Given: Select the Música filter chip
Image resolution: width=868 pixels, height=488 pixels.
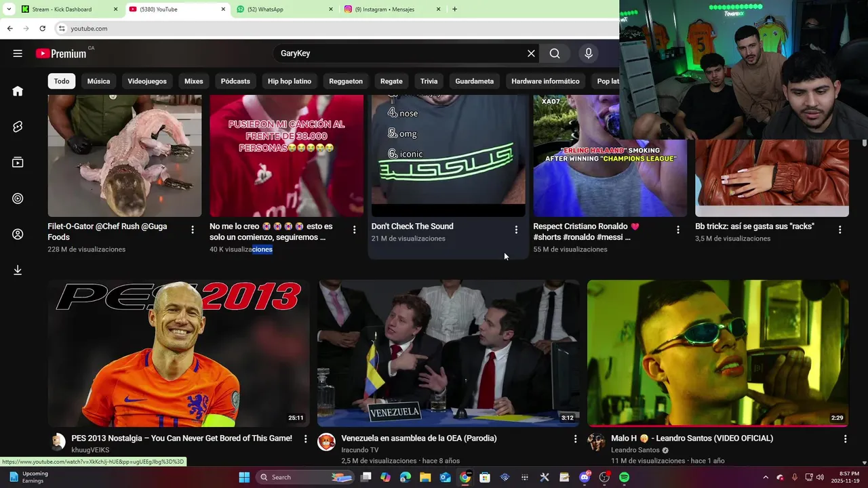Looking at the screenshot, I should (98, 81).
